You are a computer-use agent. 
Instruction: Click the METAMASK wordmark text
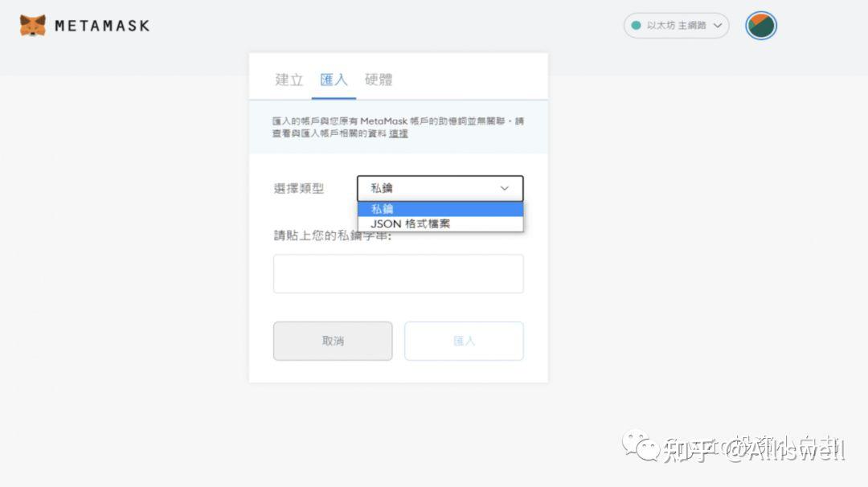click(101, 26)
